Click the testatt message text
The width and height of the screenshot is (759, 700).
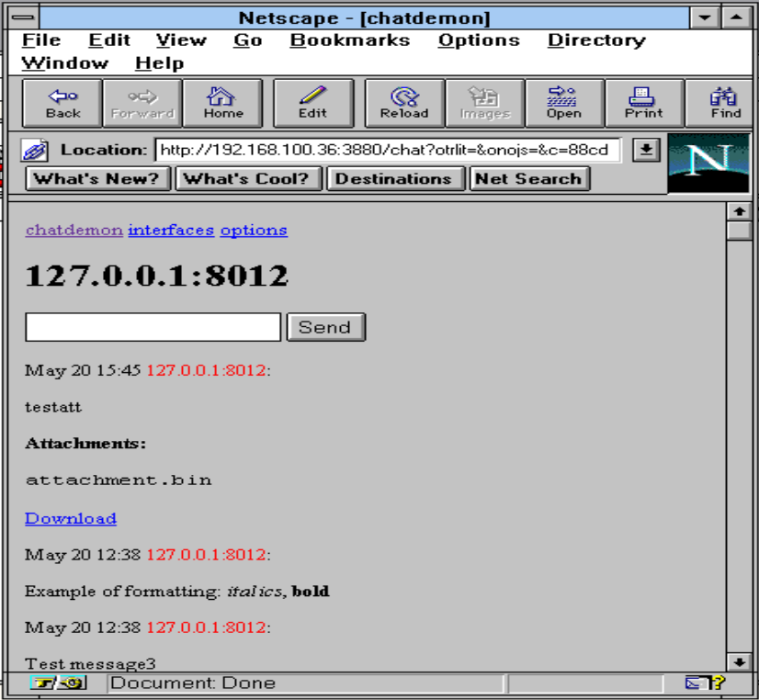click(53, 407)
